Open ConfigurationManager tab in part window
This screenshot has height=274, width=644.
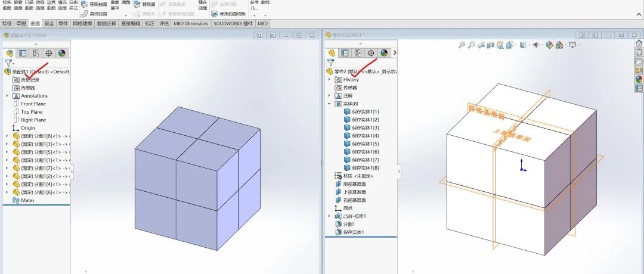358,53
